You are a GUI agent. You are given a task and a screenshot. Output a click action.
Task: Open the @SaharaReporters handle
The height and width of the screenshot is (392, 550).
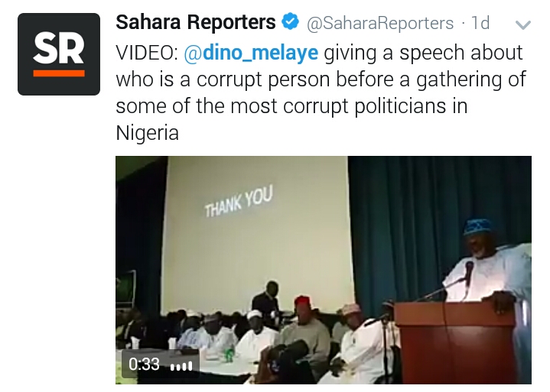pos(380,24)
